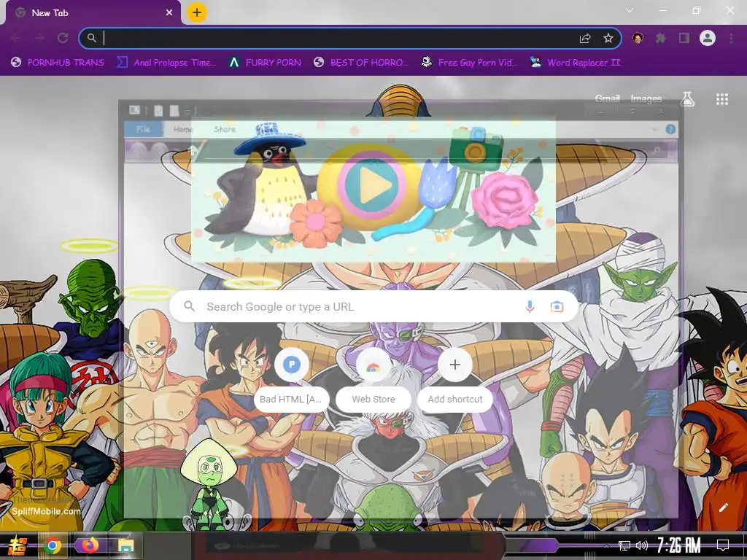The width and height of the screenshot is (747, 560).
Task: Open the Images link
Action: [646, 98]
